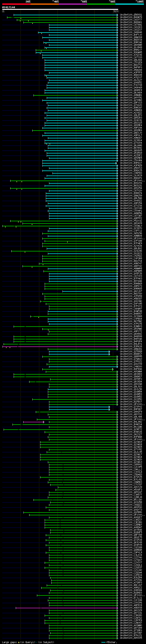The image size is (146, 644).
Task: Click the purple alignment bar for UniRef100_A9DVX8
Action: click(67, 608)
